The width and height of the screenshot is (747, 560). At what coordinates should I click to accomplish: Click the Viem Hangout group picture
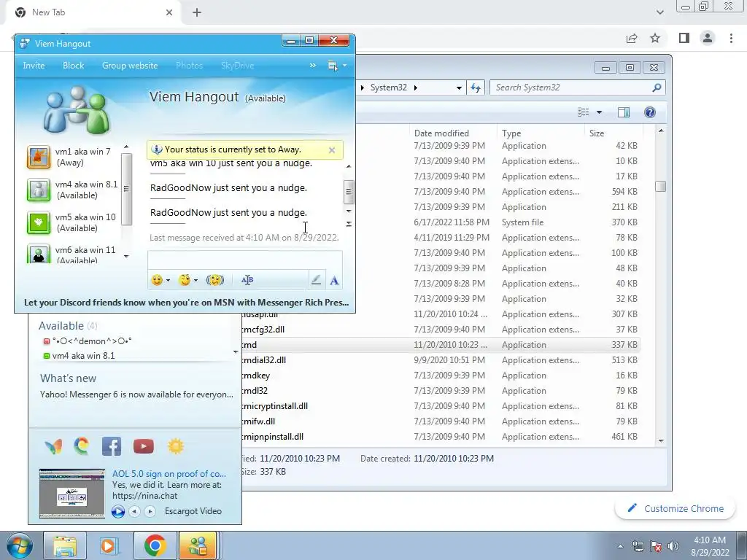click(77, 111)
